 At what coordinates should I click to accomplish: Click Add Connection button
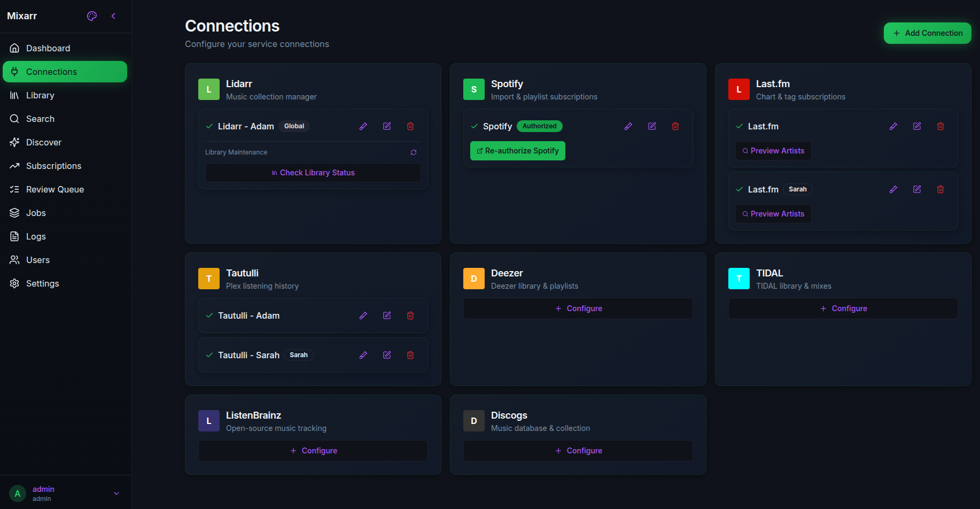[x=927, y=33]
